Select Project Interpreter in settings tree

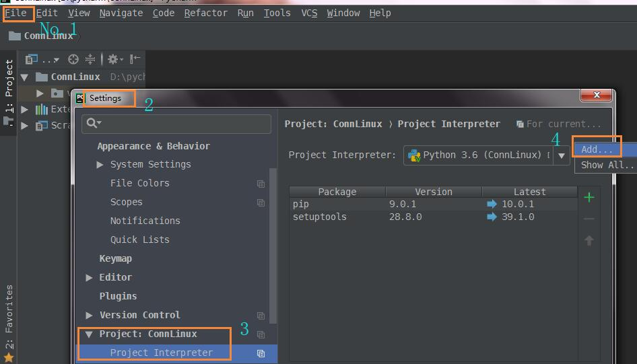(161, 353)
